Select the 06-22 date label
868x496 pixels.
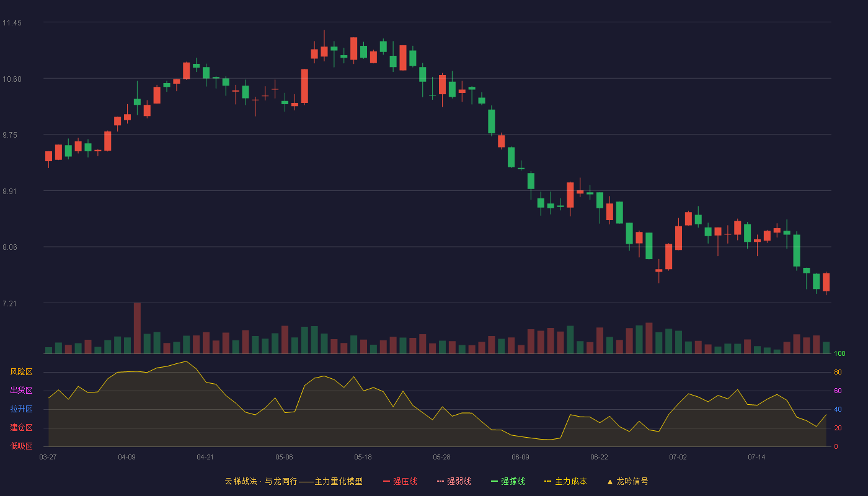tap(599, 457)
